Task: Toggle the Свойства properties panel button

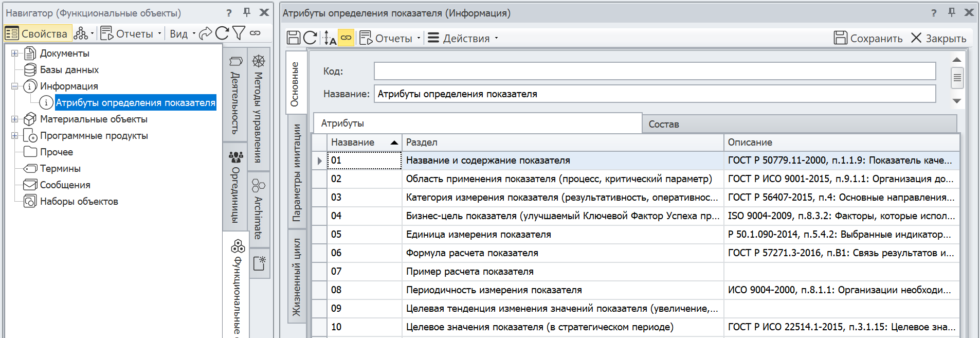Action: [37, 34]
